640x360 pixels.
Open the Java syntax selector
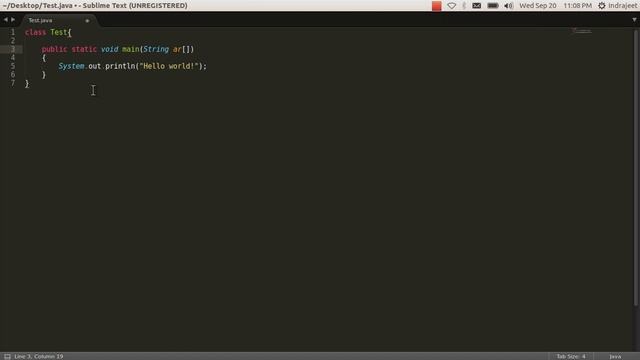pyautogui.click(x=615, y=356)
